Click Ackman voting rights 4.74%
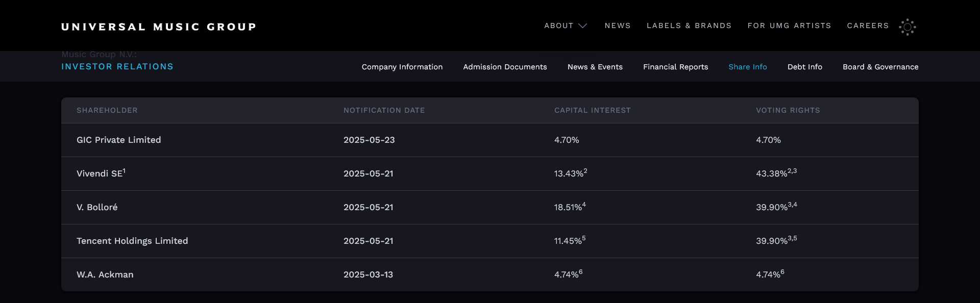 coord(770,274)
